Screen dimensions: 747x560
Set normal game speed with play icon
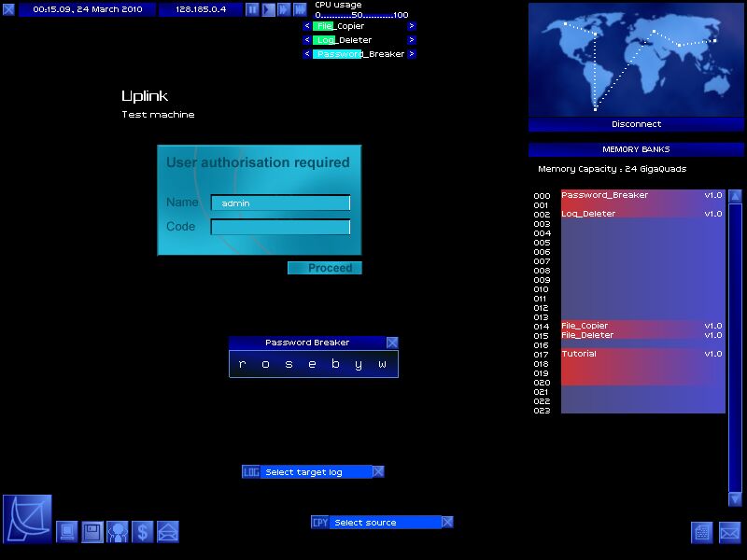point(268,9)
